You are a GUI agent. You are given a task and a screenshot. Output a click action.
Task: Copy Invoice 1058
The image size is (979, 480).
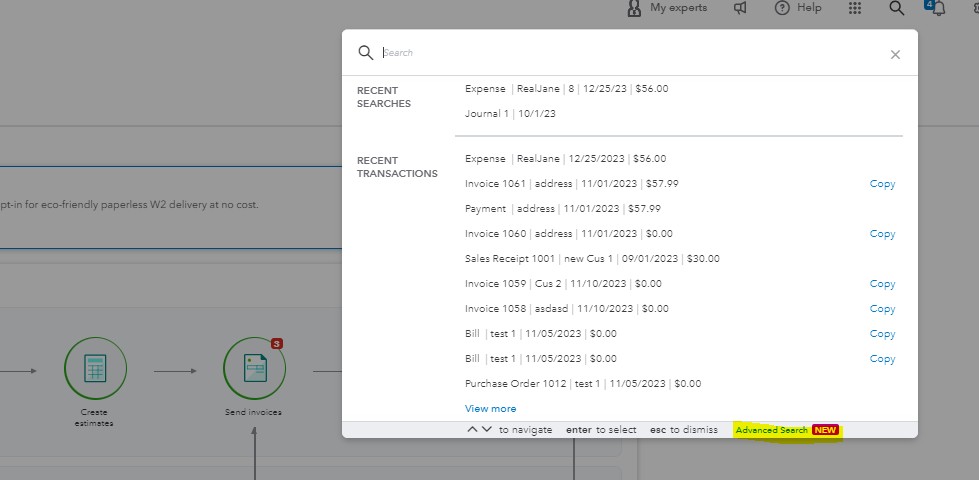882,308
